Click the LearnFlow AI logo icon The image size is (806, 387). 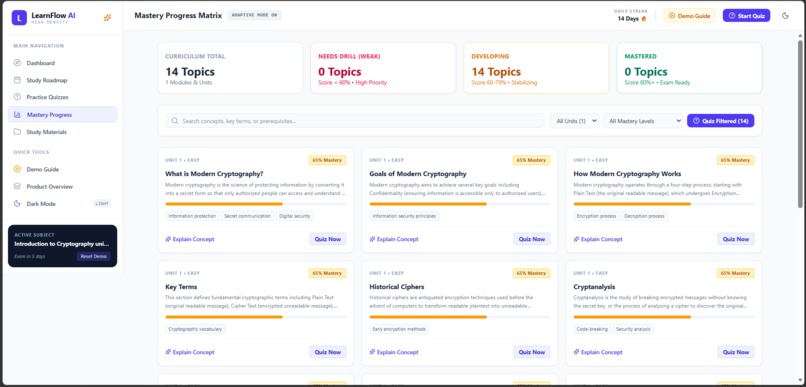[19, 17]
